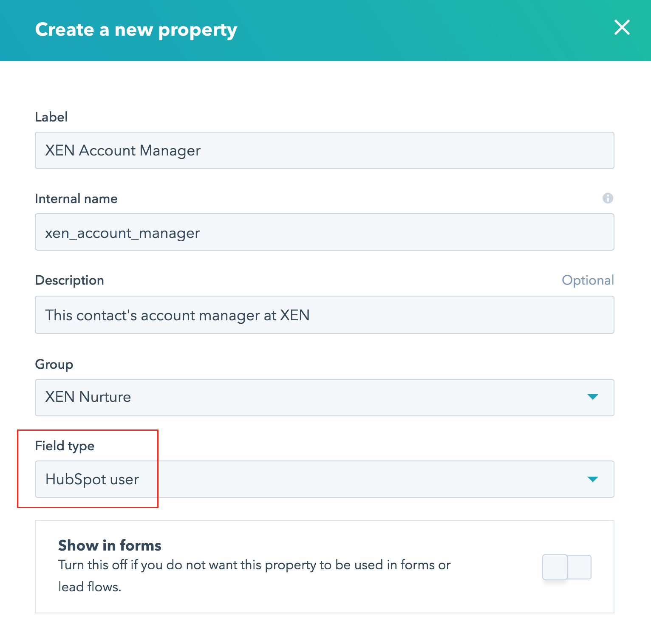Close the Create a new property dialog
The width and height of the screenshot is (651, 644).
pos(622,28)
